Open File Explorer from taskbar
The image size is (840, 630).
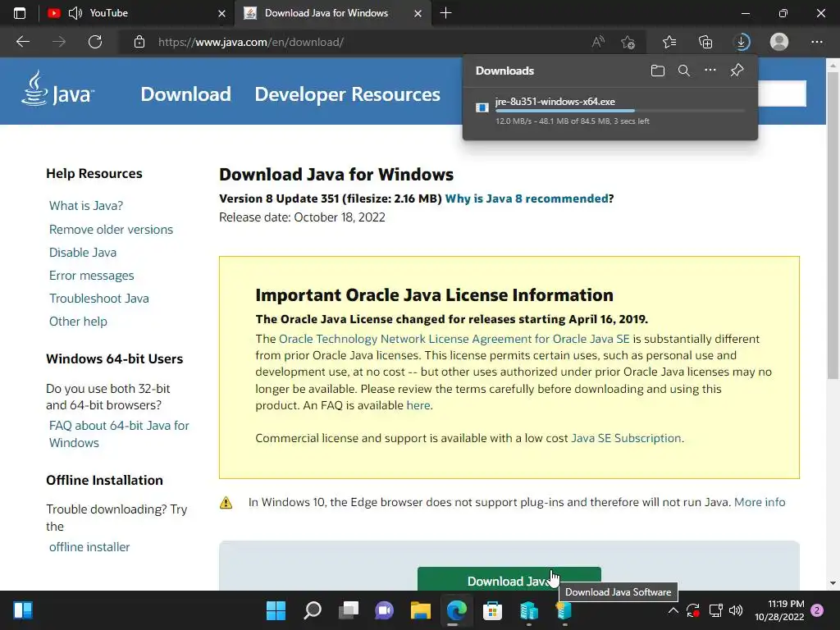421,610
